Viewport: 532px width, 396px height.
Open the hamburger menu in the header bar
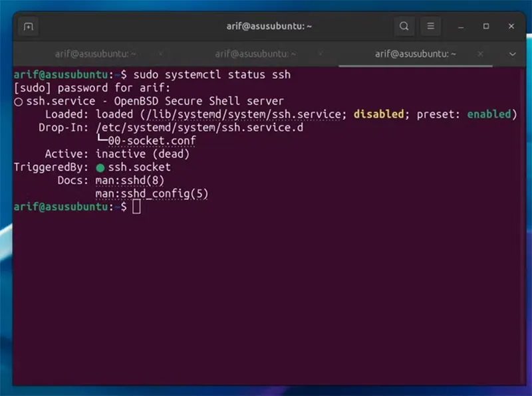pyautogui.click(x=431, y=26)
